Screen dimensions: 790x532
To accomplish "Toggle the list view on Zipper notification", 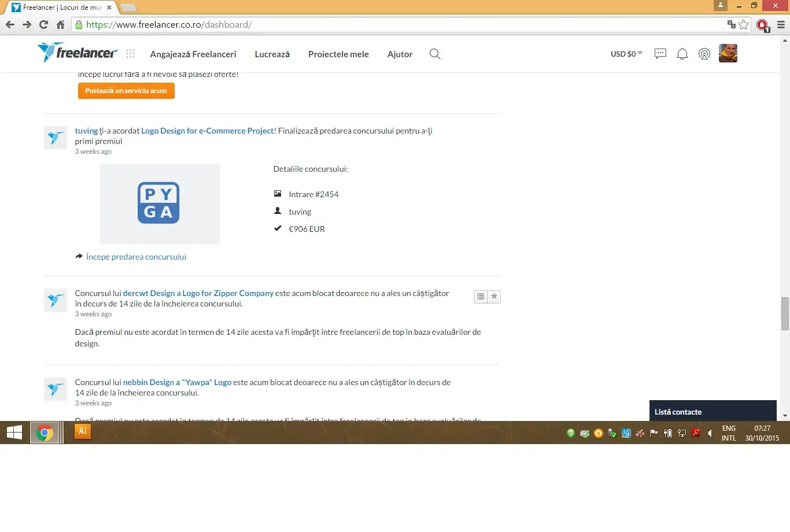I will (481, 297).
